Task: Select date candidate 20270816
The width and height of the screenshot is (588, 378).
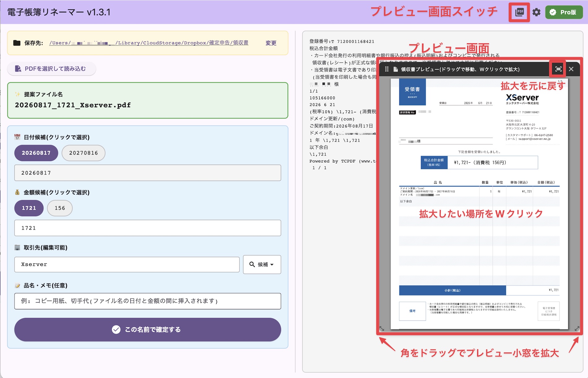Action: point(84,153)
